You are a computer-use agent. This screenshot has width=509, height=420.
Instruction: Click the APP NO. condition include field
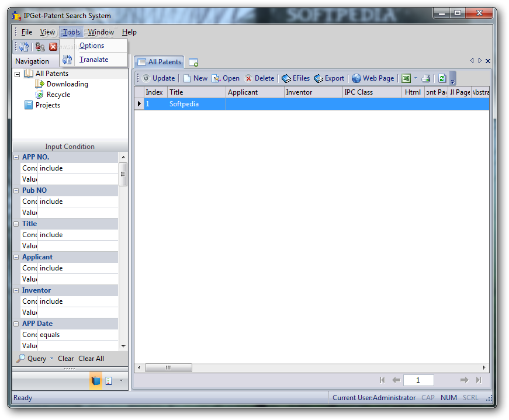click(x=78, y=168)
